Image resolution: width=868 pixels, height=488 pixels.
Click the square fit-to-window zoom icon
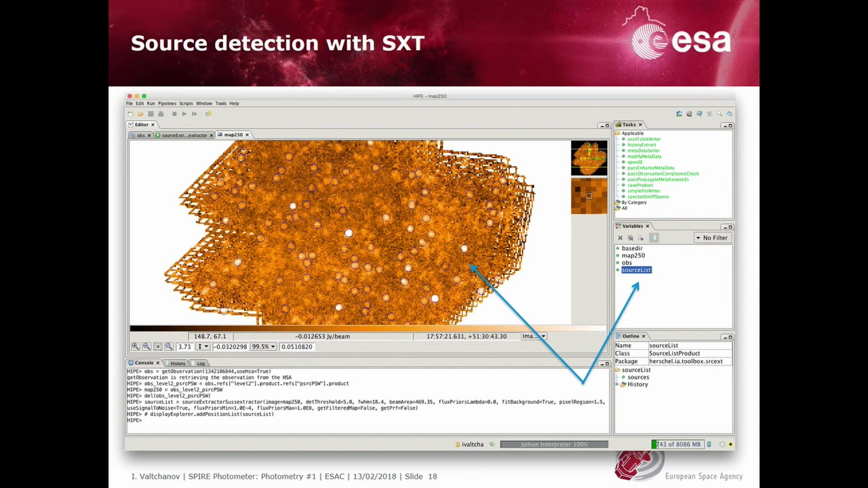158,346
